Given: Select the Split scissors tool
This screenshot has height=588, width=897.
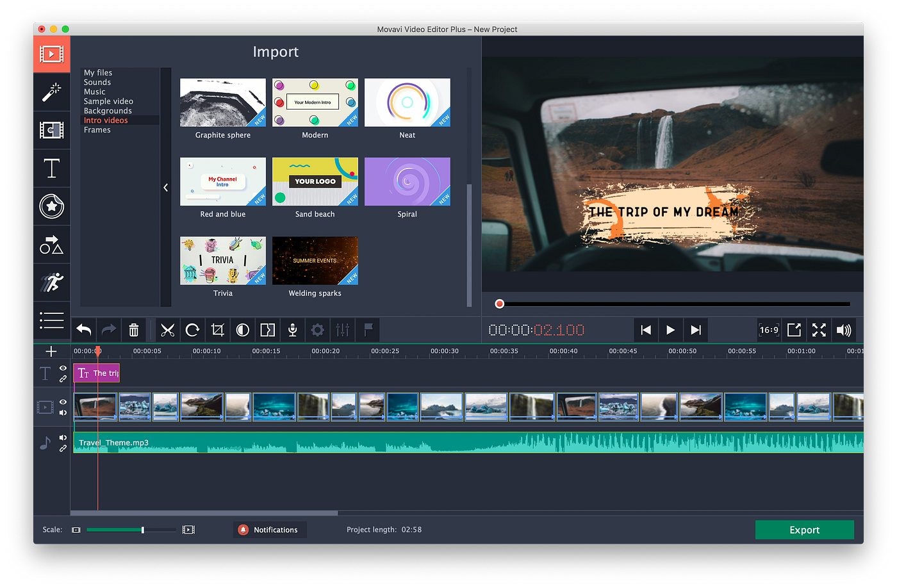Looking at the screenshot, I should 167,330.
